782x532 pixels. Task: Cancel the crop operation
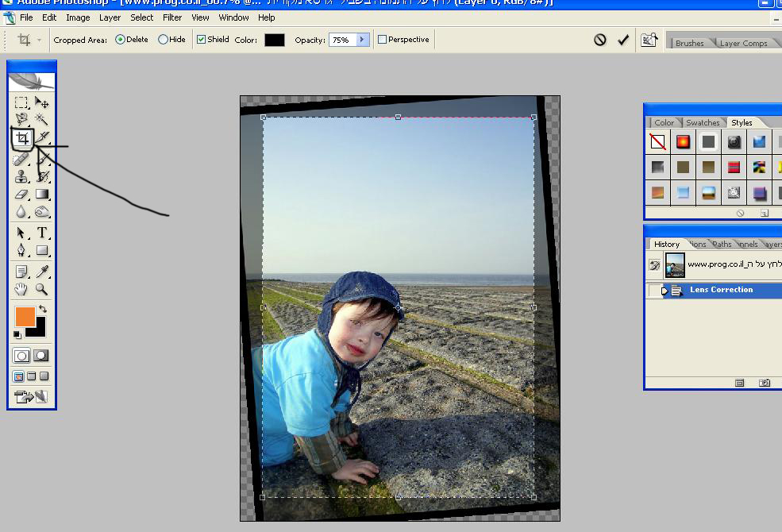[600, 40]
